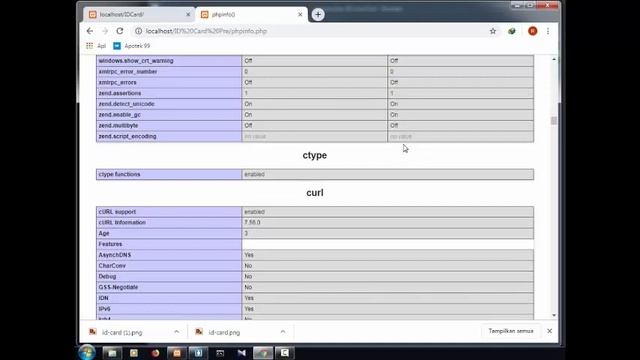Select the cURL Information row label
Screen dimensions: 640x360
(122, 222)
